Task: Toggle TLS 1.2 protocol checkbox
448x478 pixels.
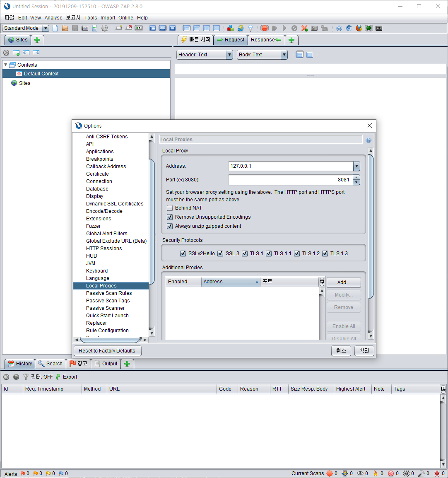Action: [x=296, y=253]
